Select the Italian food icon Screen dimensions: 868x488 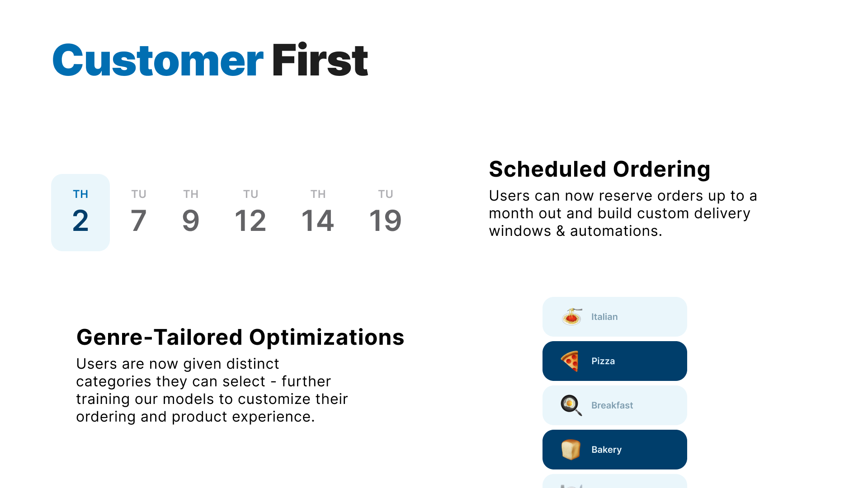(571, 316)
